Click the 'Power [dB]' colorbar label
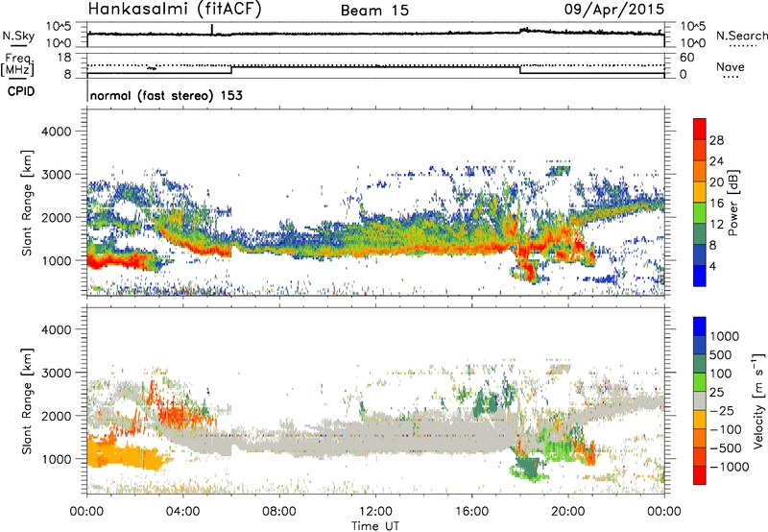Image resolution: width=768 pixels, height=532 pixels. click(x=732, y=203)
